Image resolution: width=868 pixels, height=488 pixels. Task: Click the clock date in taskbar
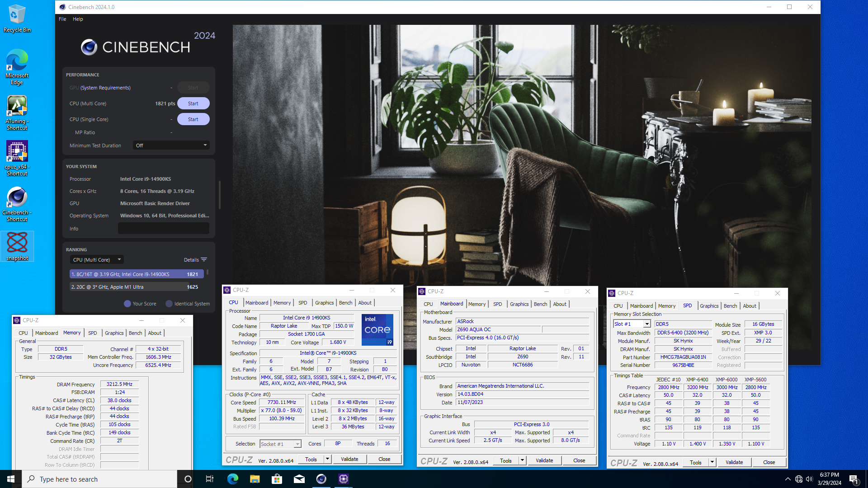pos(829,479)
